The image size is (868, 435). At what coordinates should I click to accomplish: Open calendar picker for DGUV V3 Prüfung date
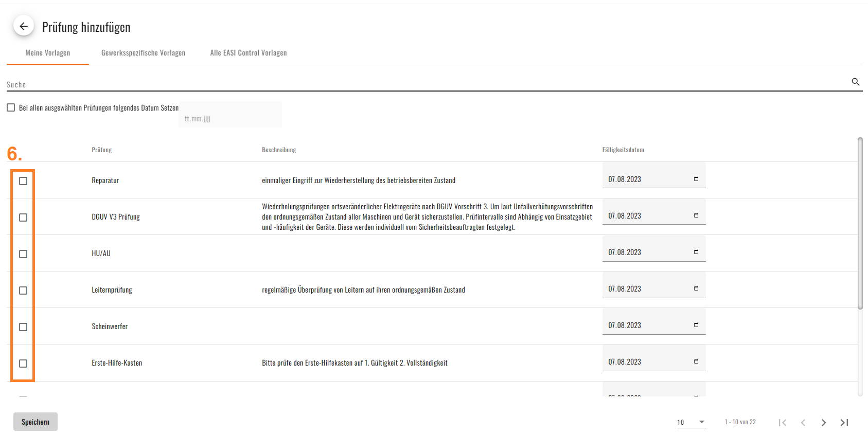[696, 215]
